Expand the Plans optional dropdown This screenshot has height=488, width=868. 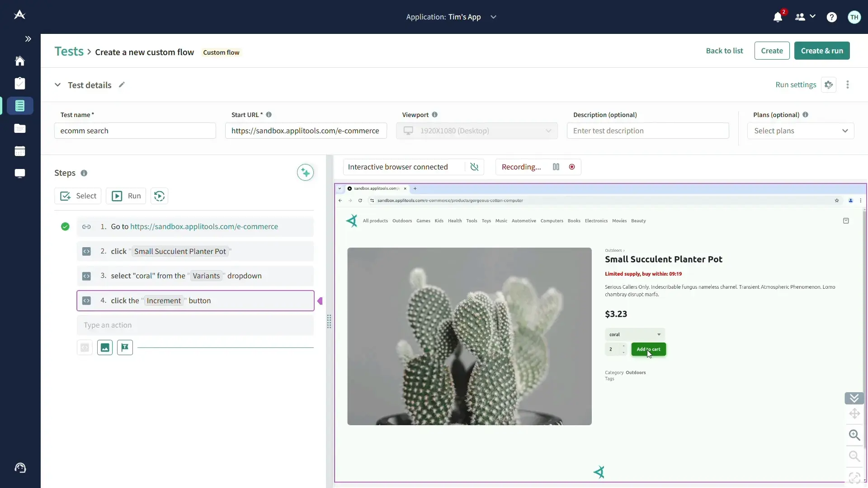coord(801,131)
